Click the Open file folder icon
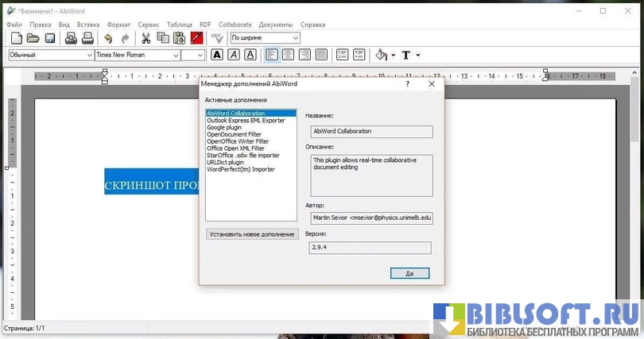This screenshot has height=339, width=644. (x=33, y=38)
